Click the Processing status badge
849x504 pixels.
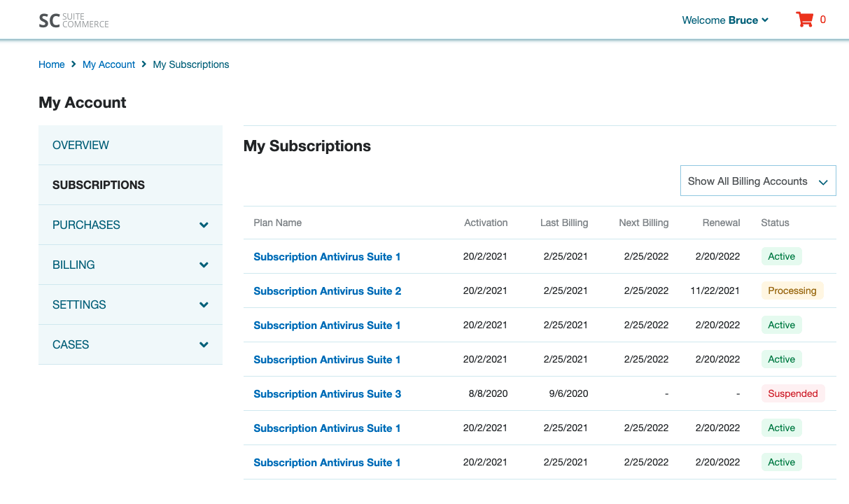(x=792, y=290)
